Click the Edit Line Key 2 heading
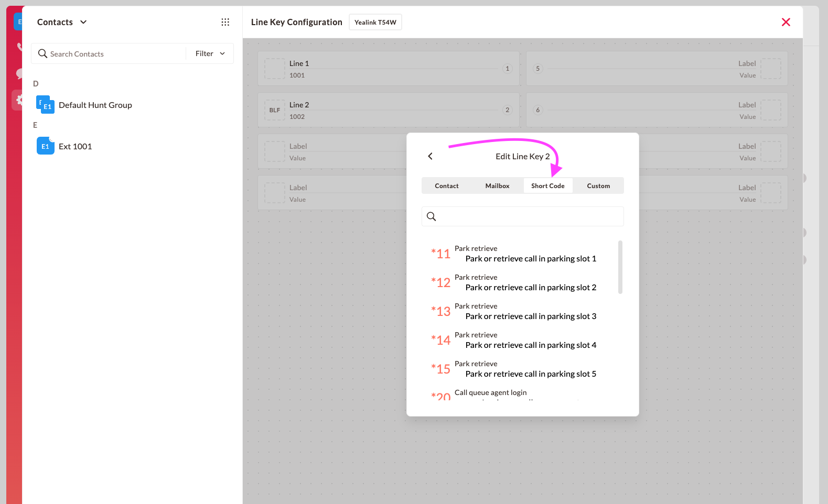The height and width of the screenshot is (504, 828). coord(523,156)
